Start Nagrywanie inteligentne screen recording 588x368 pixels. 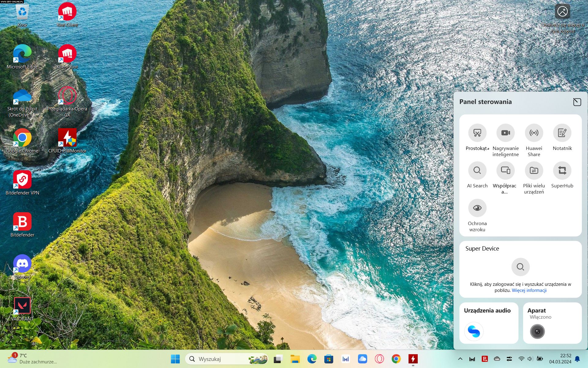pyautogui.click(x=505, y=133)
